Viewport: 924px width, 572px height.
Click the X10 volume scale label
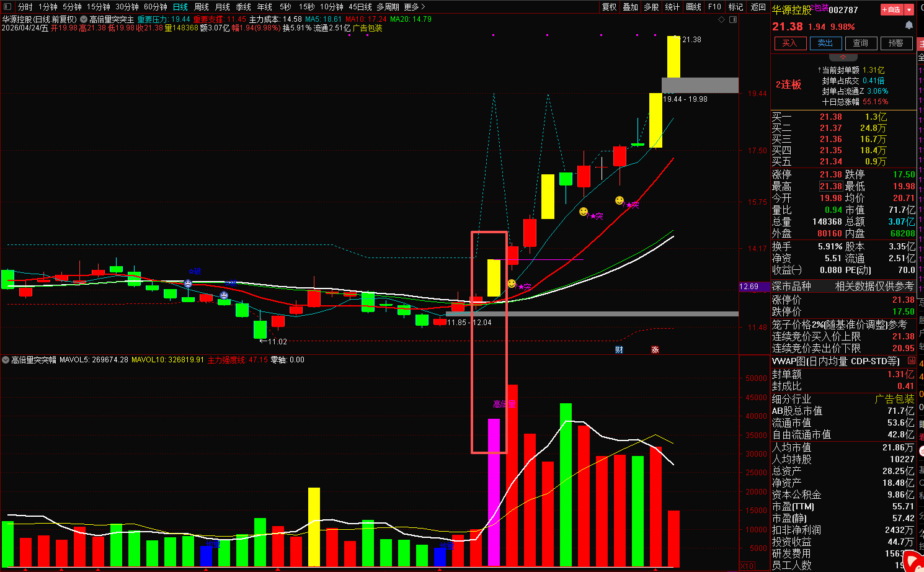click(x=747, y=566)
